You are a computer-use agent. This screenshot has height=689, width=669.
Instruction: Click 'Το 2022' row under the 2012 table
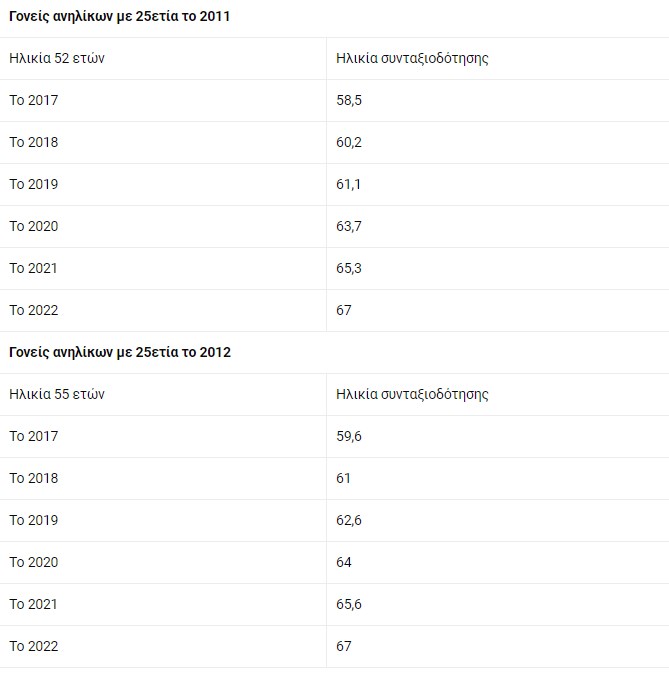[x=34, y=646]
